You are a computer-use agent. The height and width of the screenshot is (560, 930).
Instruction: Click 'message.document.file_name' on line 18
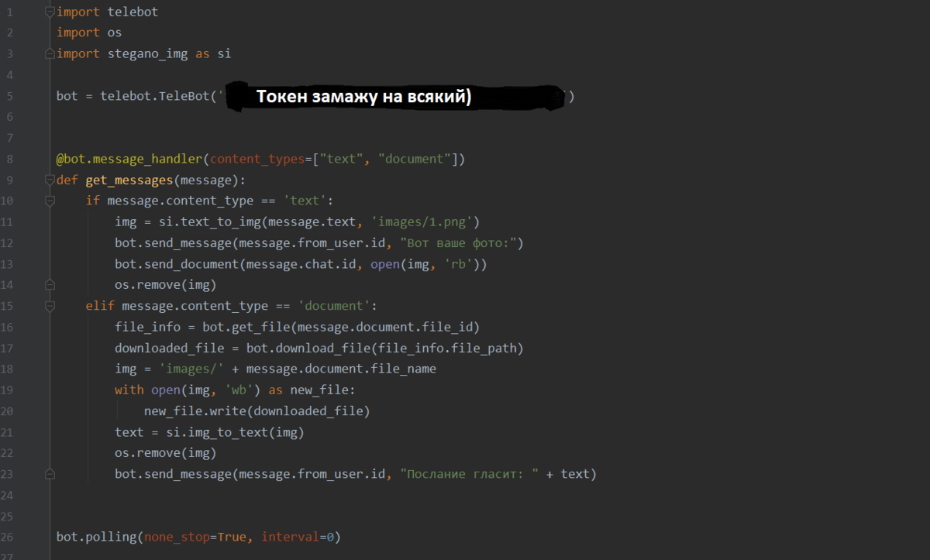pos(341,368)
